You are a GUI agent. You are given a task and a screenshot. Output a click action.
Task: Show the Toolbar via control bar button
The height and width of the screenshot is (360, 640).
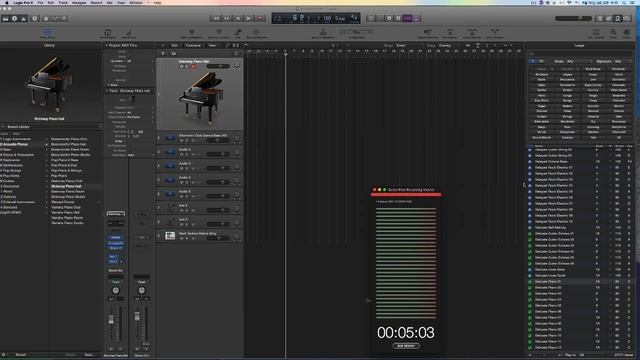(x=23, y=18)
